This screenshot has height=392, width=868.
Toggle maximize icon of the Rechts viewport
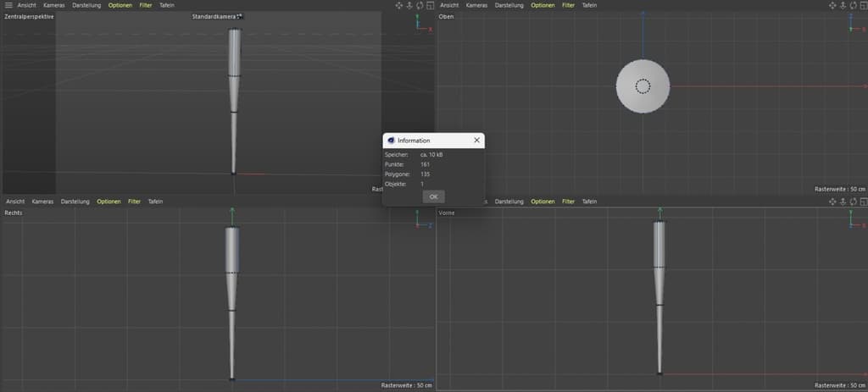[x=430, y=202]
